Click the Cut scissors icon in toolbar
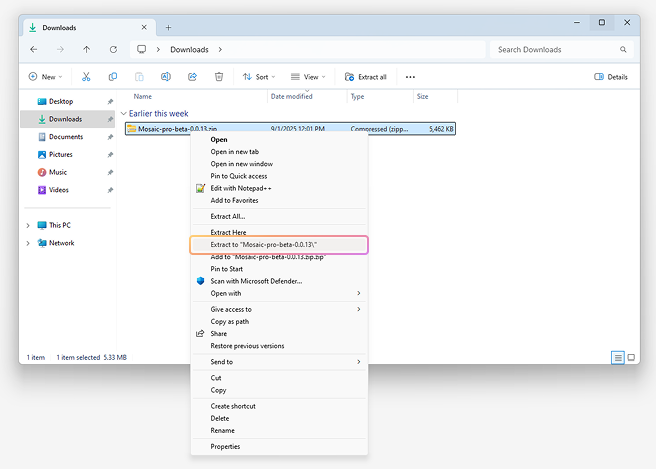Screen dimensions: 656x469 pyautogui.click(x=86, y=77)
